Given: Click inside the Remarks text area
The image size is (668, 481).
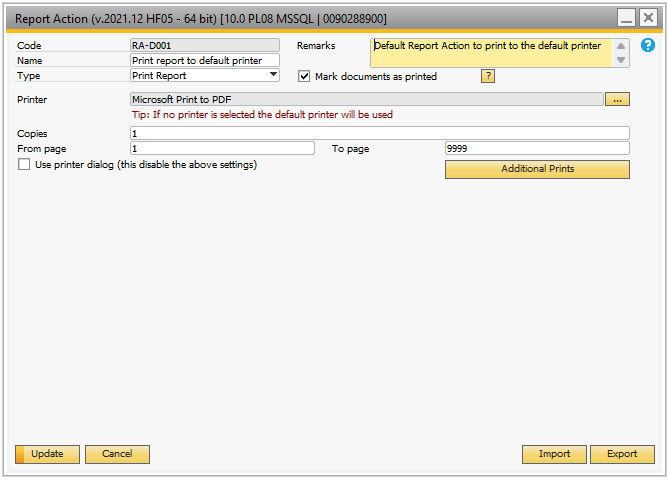Looking at the screenshot, I should (491, 53).
